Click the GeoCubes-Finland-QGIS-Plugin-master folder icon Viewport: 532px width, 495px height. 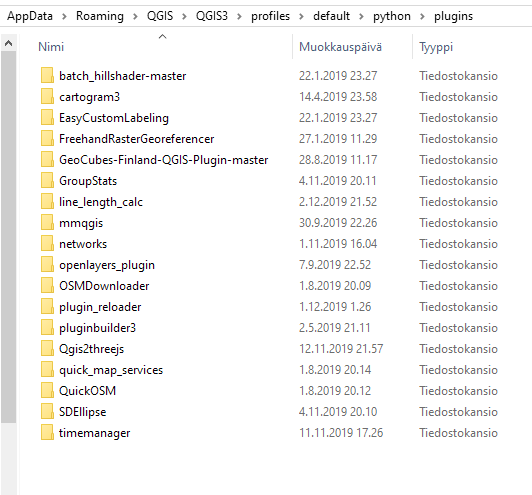pos(47,159)
